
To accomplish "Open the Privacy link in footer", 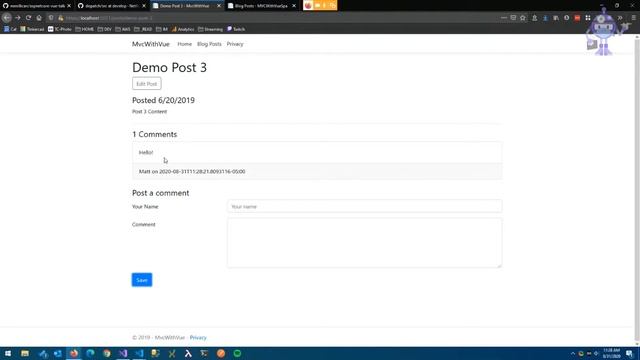I will click(x=198, y=338).
